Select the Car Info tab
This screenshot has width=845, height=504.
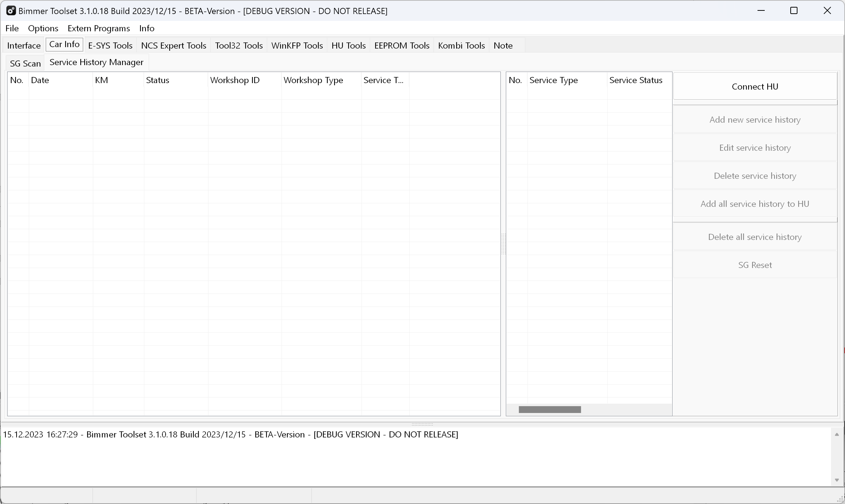[x=64, y=44]
